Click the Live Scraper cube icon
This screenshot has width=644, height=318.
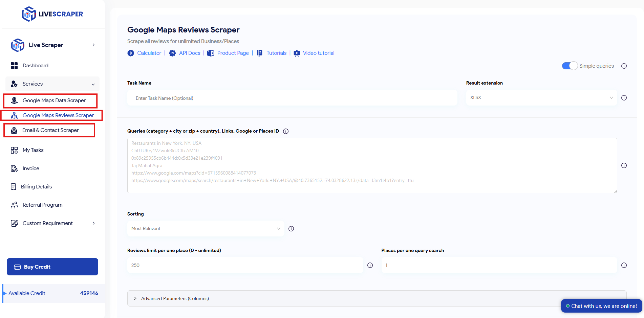(x=18, y=45)
